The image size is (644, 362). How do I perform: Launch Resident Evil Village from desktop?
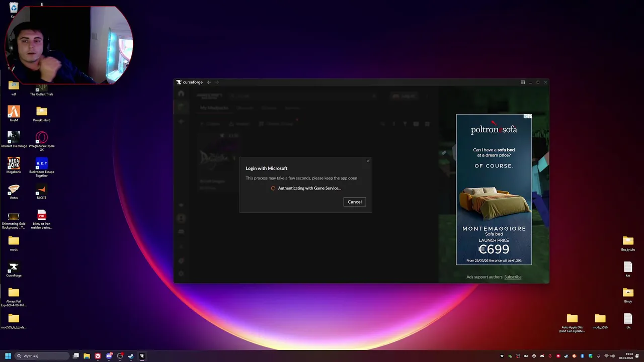[x=14, y=139]
